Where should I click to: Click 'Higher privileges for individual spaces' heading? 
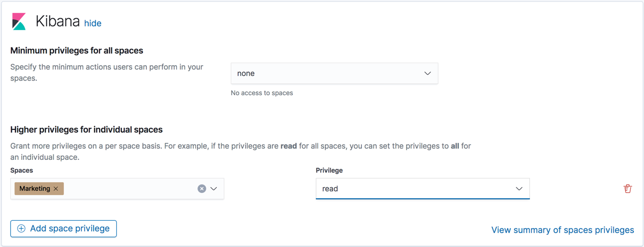86,129
